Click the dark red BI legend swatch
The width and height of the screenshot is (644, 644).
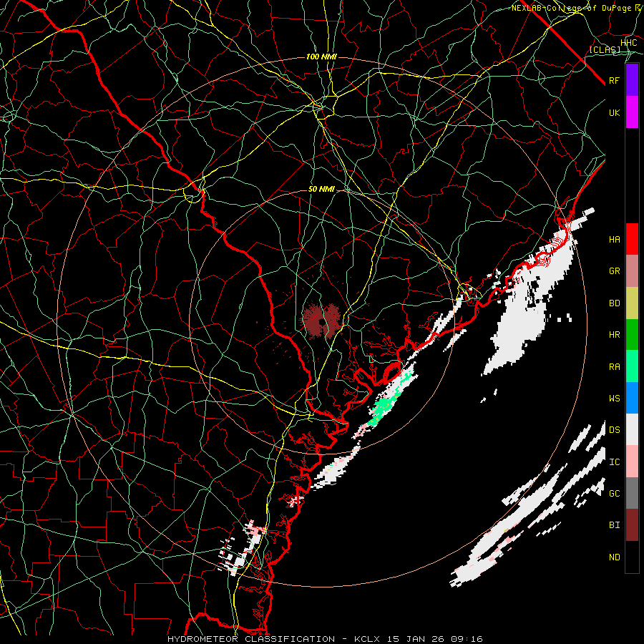pos(632,525)
